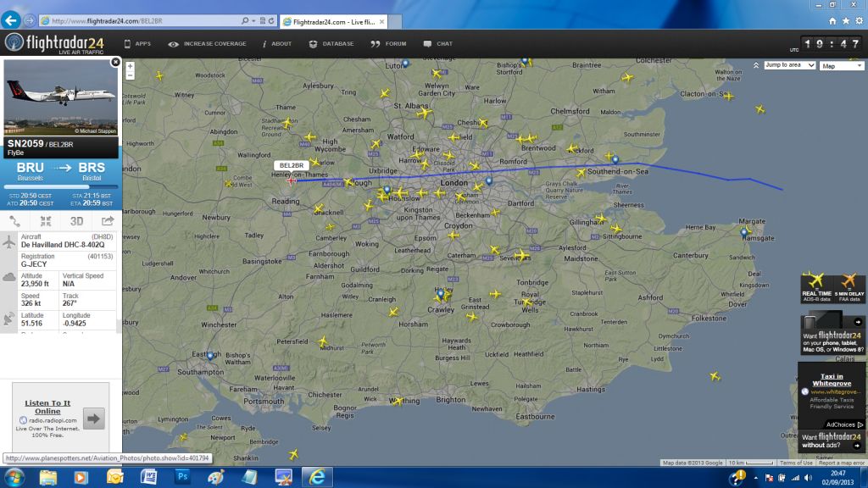Image resolution: width=868 pixels, height=488 pixels.
Task: Click Want flightradar24 without ads promo
Action: pos(832,441)
